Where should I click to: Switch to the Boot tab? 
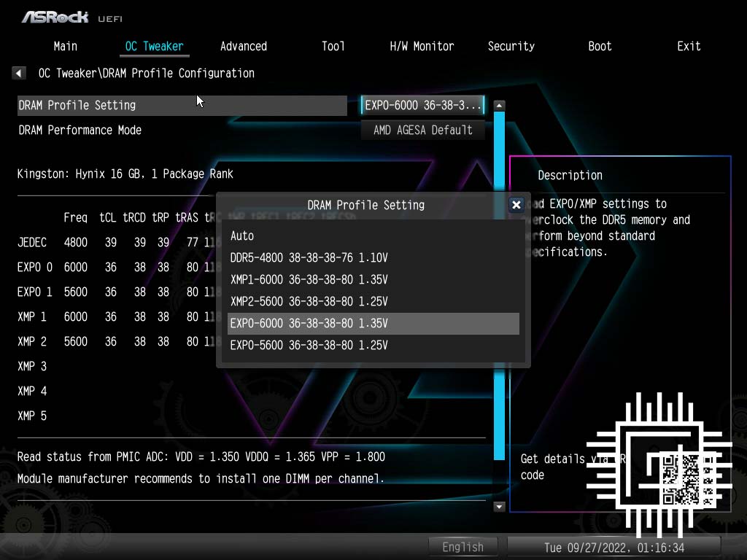tap(600, 46)
